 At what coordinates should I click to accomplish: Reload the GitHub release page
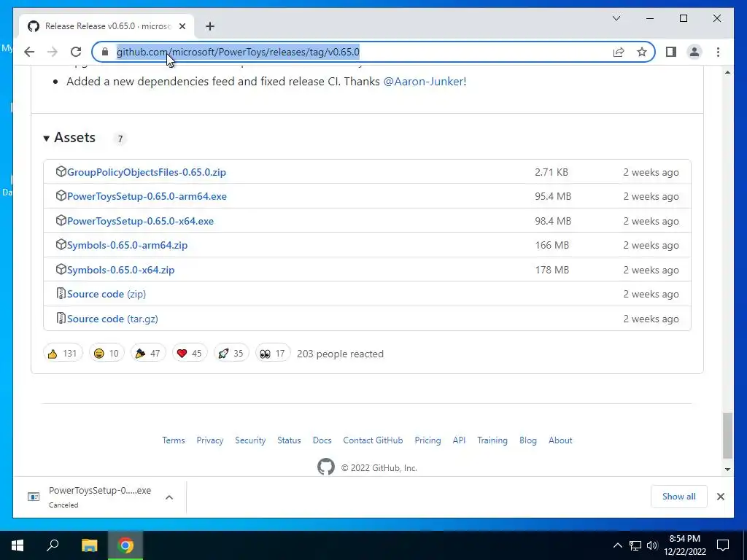tap(76, 52)
